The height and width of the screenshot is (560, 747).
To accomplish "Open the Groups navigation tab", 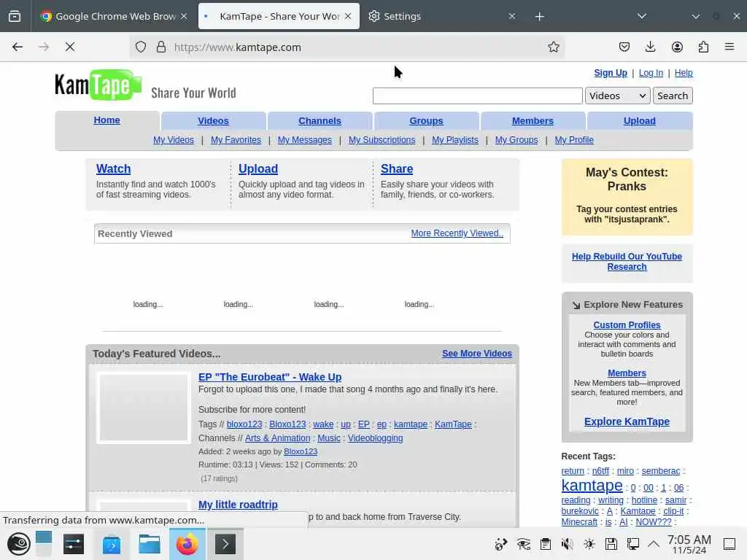I will tap(426, 121).
